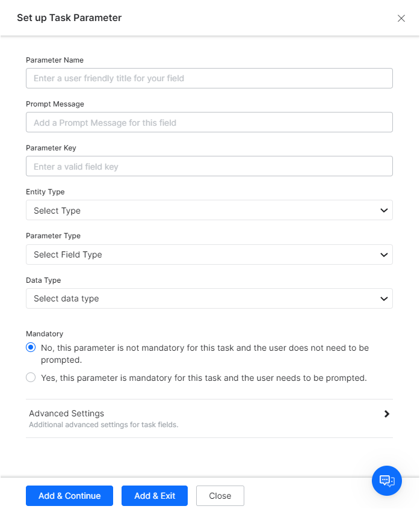Select the 'Yes, mandatory' radio button
Viewport: 420px width, 509px height.
[31, 378]
